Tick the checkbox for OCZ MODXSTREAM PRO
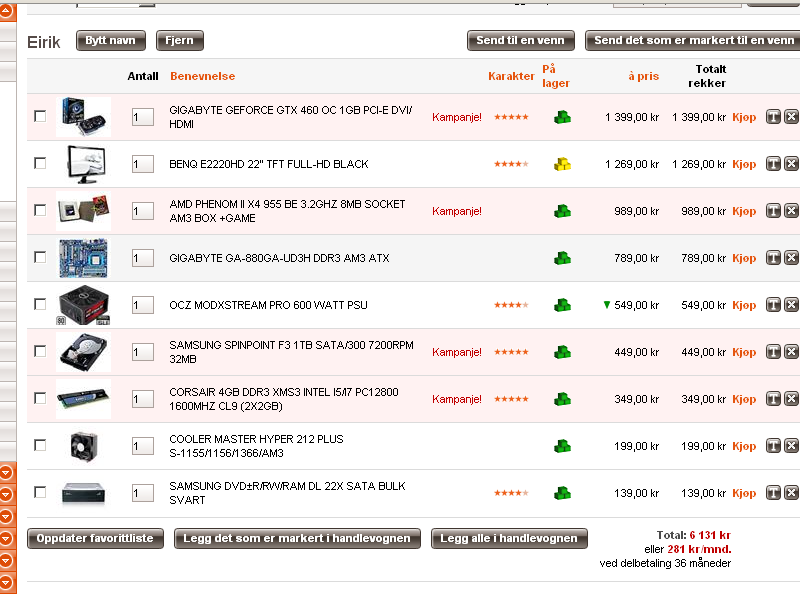Screen dimensions: 800x600 point(40,304)
